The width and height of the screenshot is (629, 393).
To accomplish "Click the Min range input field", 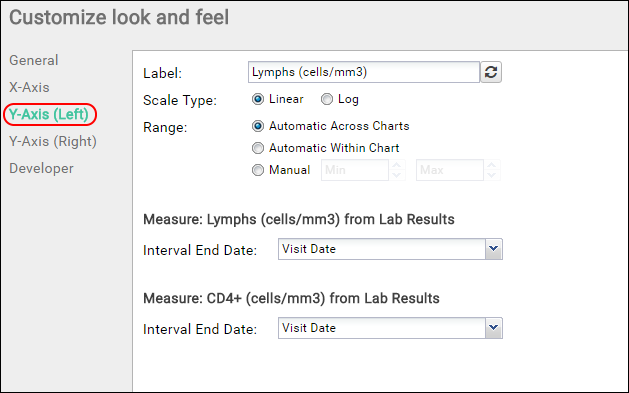I will point(355,170).
